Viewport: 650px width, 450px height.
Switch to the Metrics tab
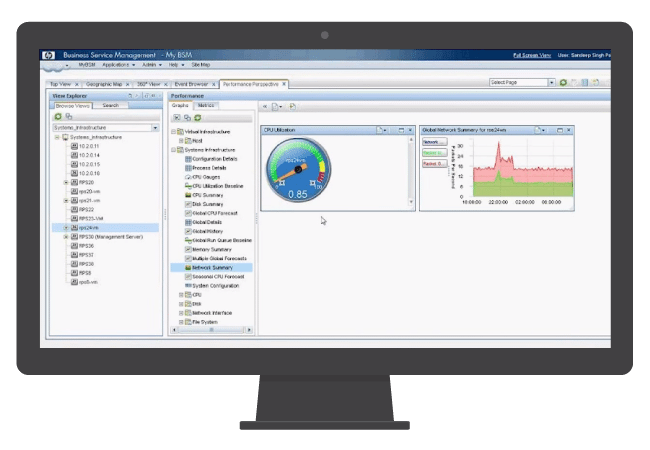[206, 106]
